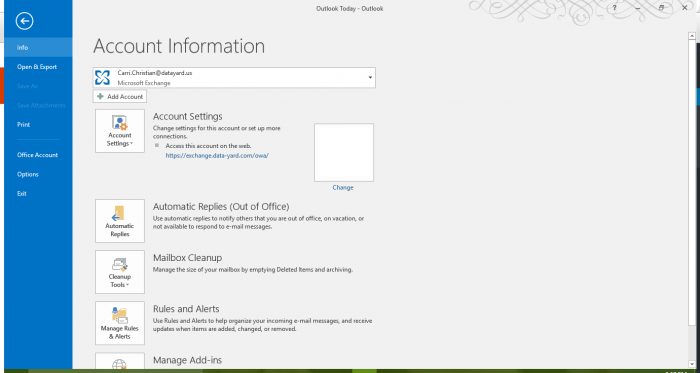The width and height of the screenshot is (700, 373).
Task: Open the Manage Add-ins globe tile
Action: pos(120,361)
